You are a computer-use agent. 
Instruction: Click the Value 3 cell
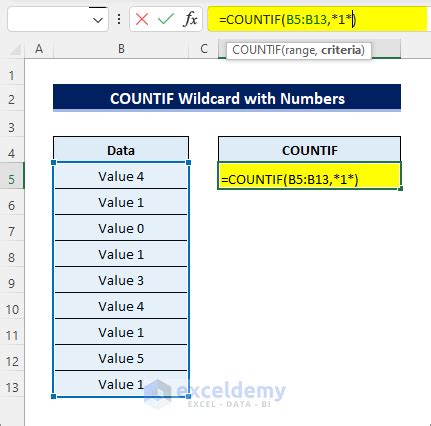coord(121,280)
